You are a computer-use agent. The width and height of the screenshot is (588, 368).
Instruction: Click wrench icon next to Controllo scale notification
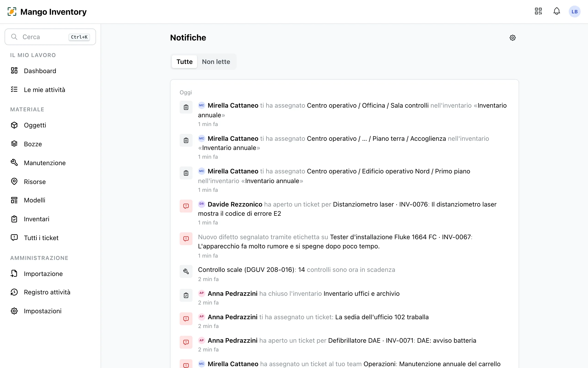[186, 271]
